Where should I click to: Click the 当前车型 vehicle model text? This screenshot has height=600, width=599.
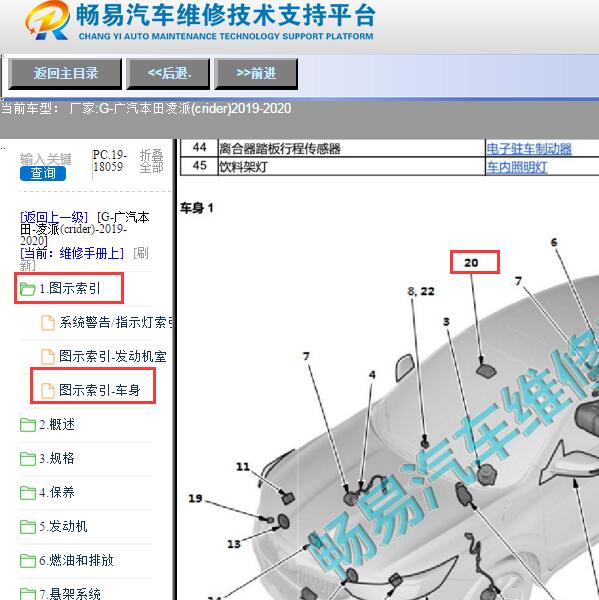tap(146, 109)
